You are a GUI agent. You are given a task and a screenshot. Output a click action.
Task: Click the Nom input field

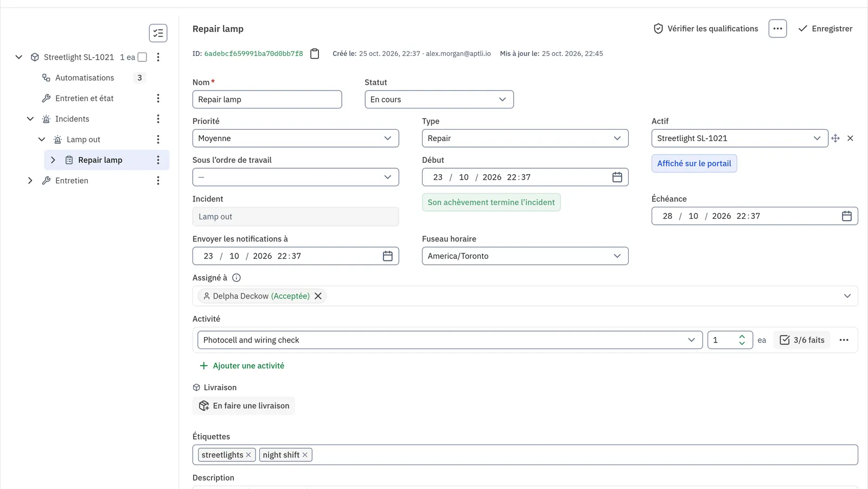[x=267, y=99]
